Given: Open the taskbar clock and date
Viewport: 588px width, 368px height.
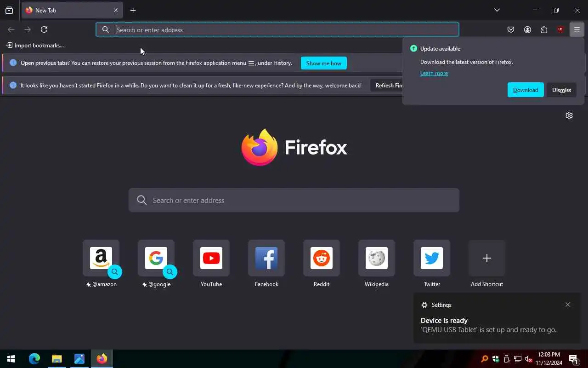Looking at the screenshot, I should [x=549, y=359].
